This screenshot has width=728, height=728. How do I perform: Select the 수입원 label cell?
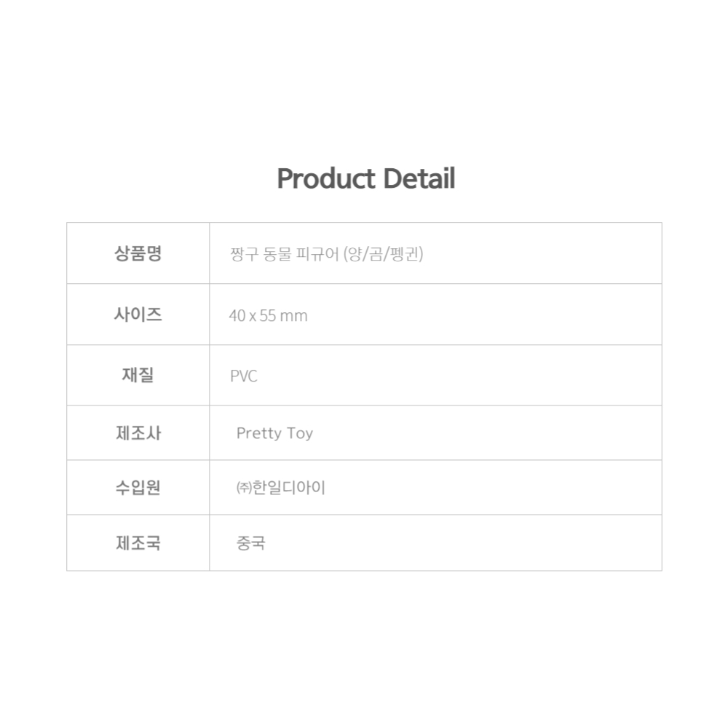(x=138, y=488)
